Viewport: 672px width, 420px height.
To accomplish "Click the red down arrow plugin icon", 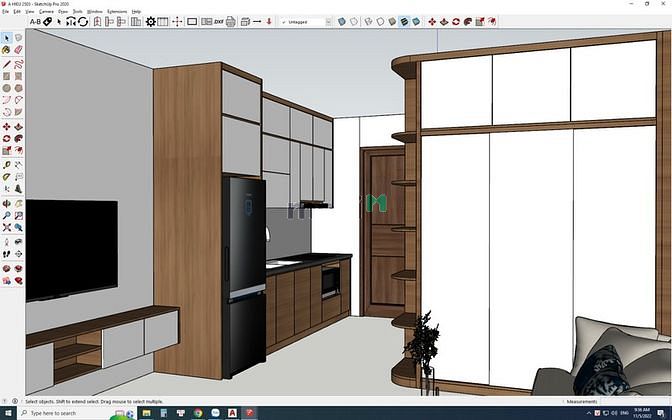I will (x=269, y=21).
